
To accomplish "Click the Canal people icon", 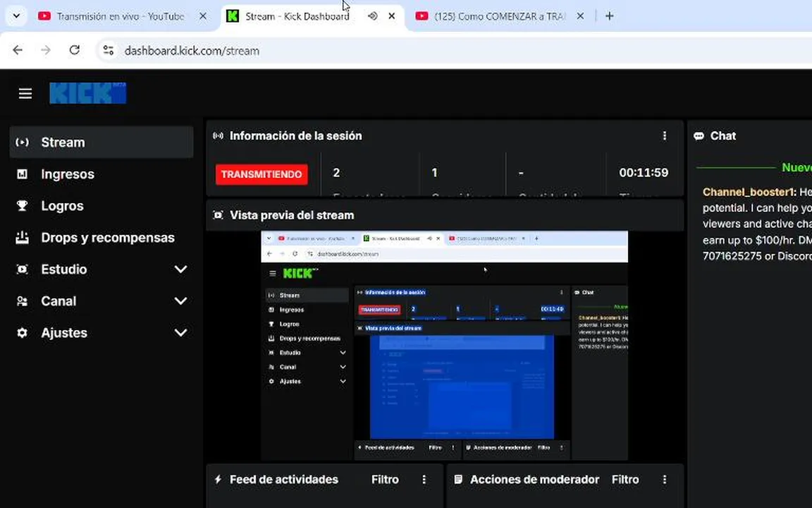I will (x=23, y=301).
